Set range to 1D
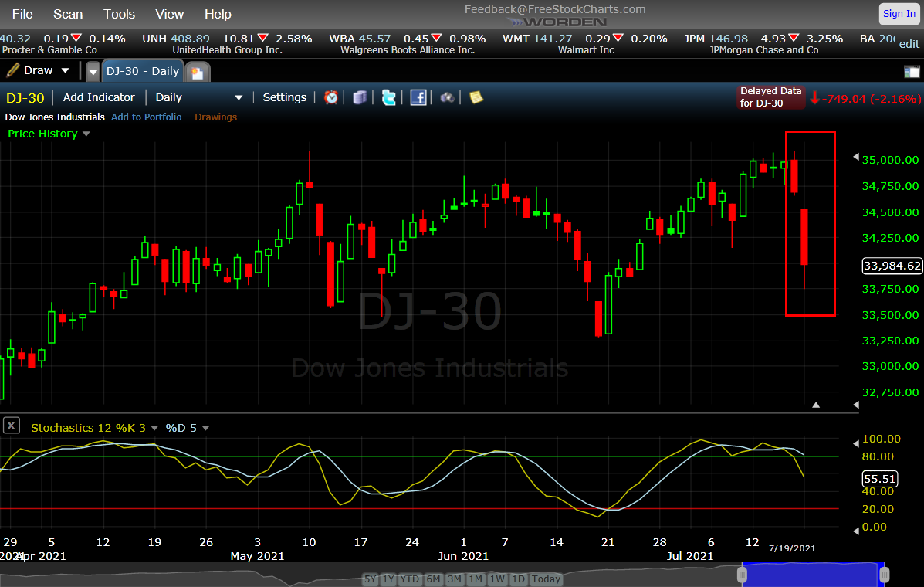924x587 pixels. [x=518, y=579]
